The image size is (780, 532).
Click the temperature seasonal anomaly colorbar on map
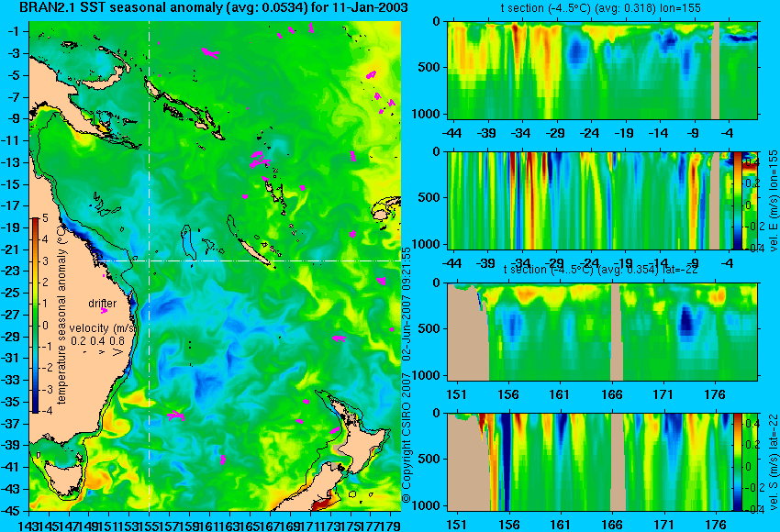click(x=35, y=316)
